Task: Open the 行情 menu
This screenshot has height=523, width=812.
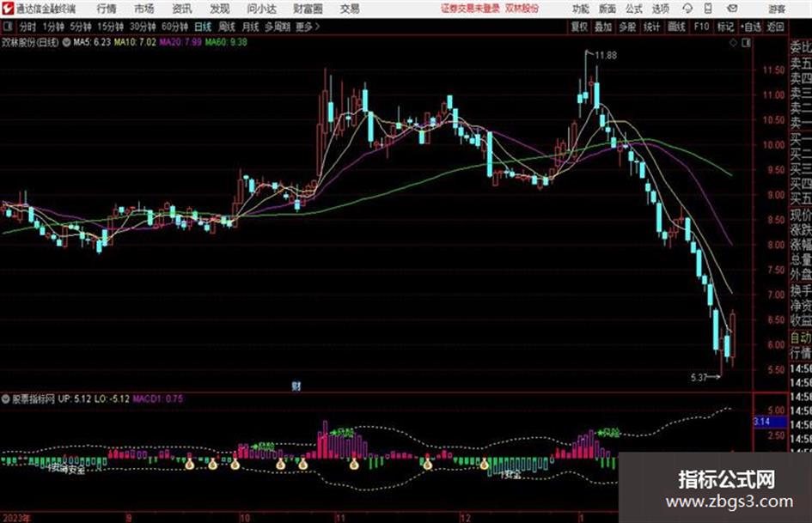Action: (x=107, y=9)
